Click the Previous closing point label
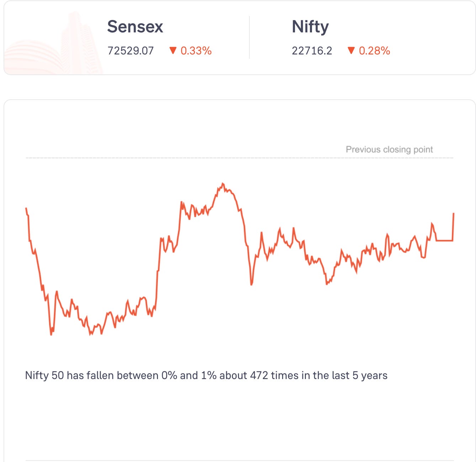This screenshot has height=462, width=476. coord(389,149)
